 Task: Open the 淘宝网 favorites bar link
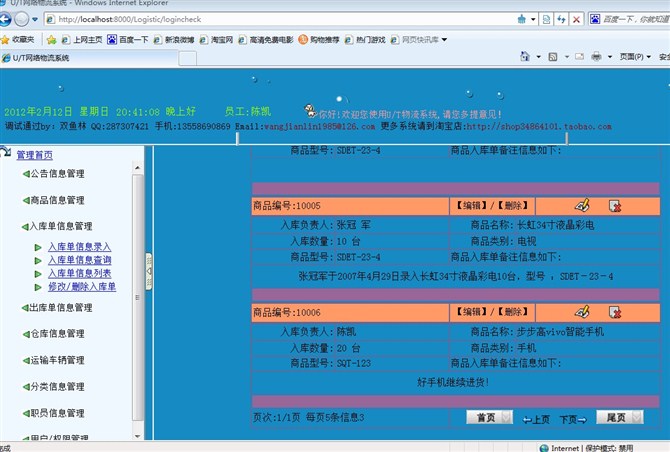pos(216,40)
